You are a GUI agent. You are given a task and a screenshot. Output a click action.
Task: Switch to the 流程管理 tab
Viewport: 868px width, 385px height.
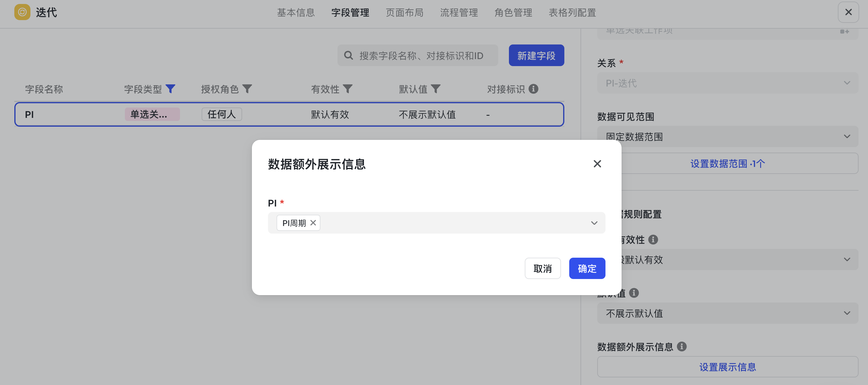click(x=459, y=12)
